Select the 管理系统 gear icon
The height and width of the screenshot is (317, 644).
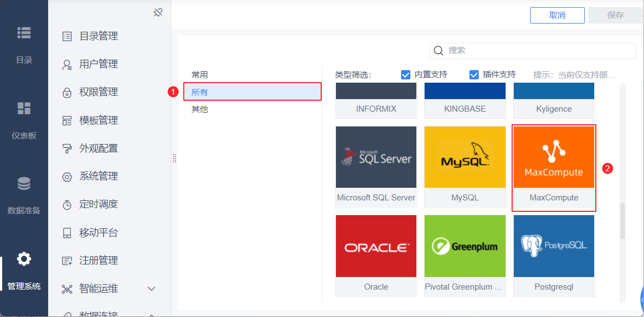24,259
